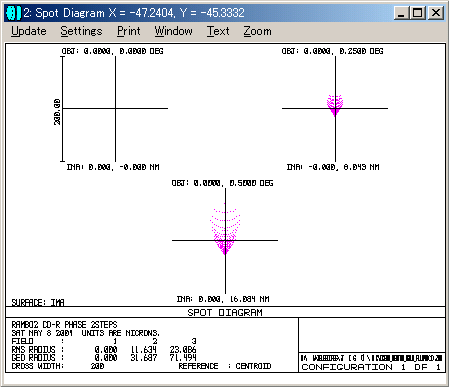Click the 0.2500 DEG field spot pattern
Screen dimensions: 449x387
[335, 105]
